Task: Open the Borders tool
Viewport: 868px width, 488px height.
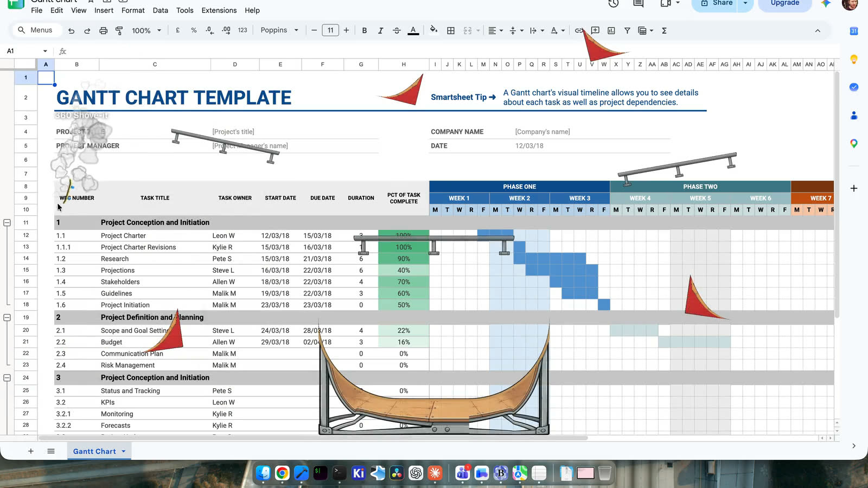Action: (451, 30)
